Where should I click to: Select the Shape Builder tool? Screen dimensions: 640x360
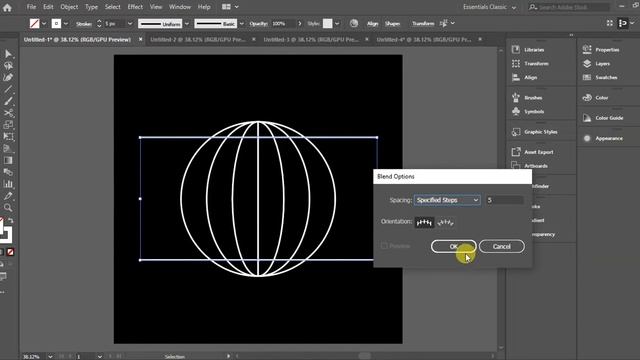8,125
